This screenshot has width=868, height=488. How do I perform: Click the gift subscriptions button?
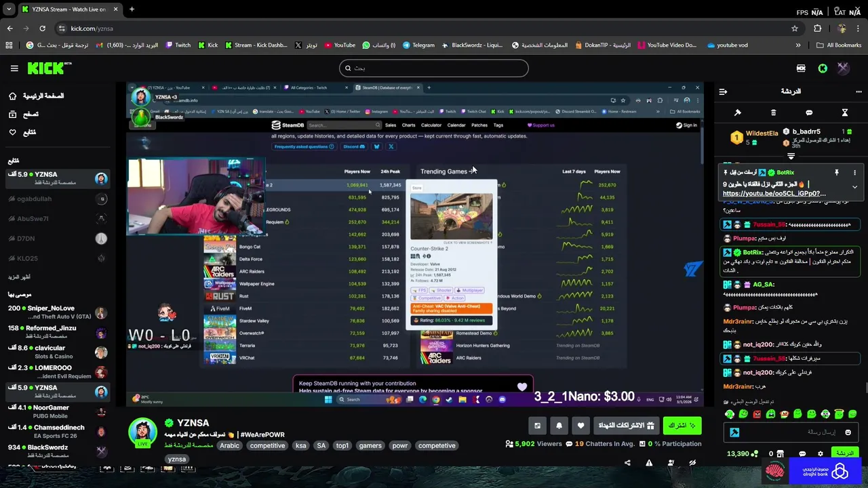[626, 426]
